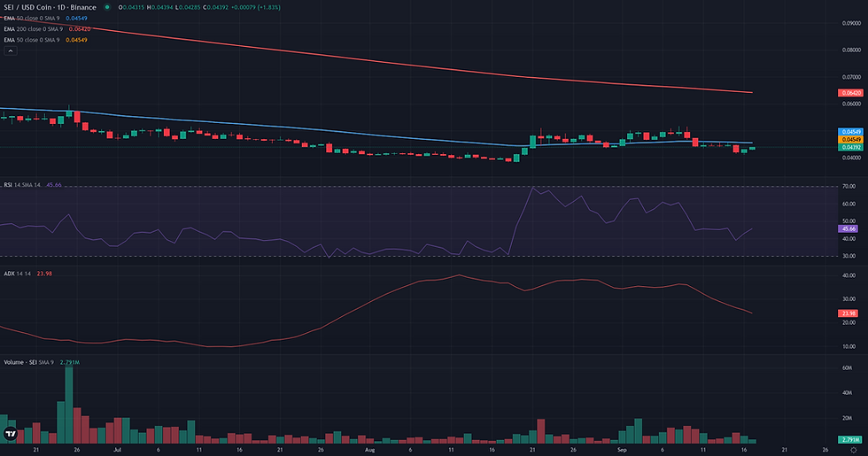Click the 0.09000 price scale label

tap(851, 23)
